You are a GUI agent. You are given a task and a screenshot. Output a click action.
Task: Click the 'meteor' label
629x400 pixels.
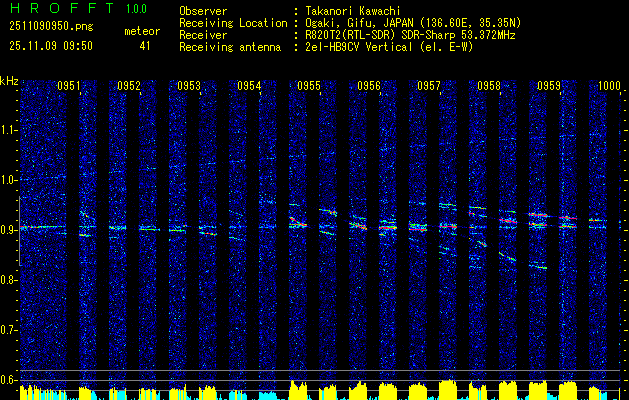point(142,31)
